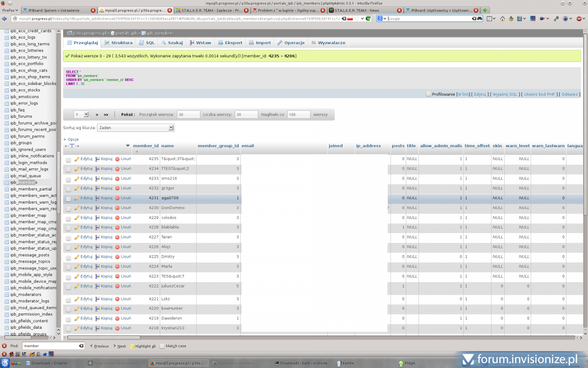Click the pencil Edytuj icon for sms216
588x368 pixels.
(x=77, y=179)
